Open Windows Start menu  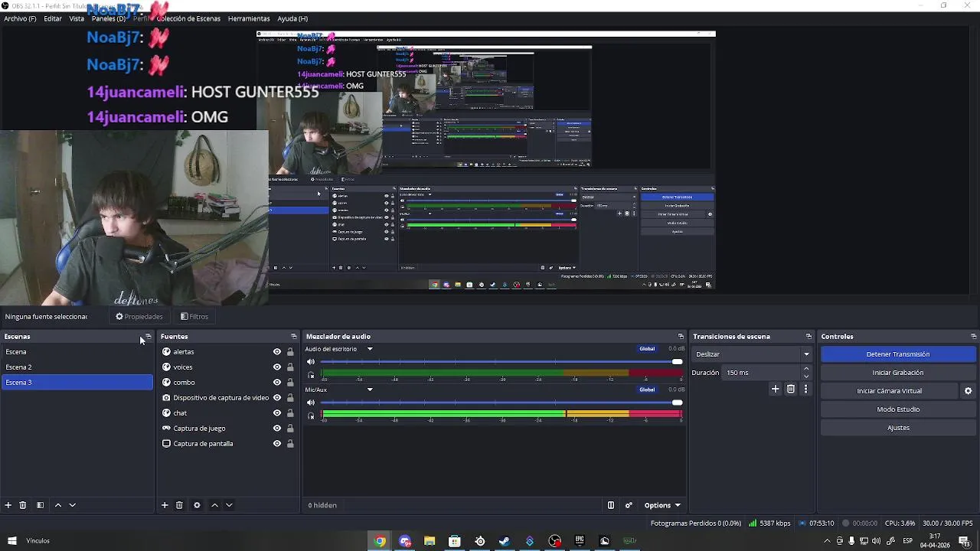coord(12,541)
